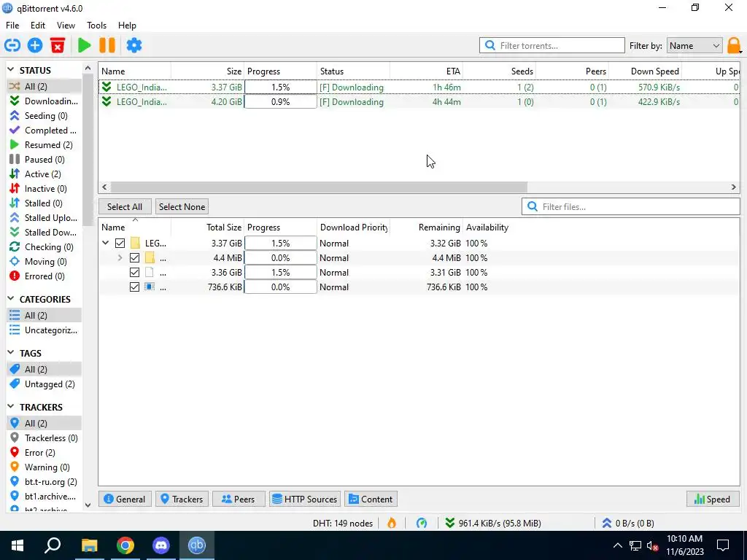Open File Explorer from the taskbar
Image resolution: width=747 pixels, height=560 pixels.
[x=89, y=545]
